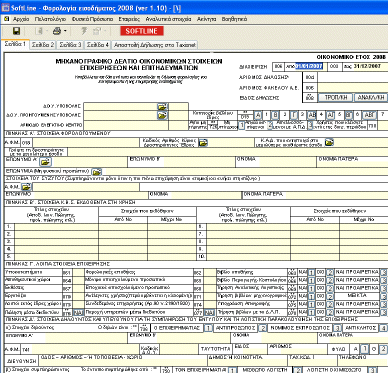Open the Αποστολή Δήλωσης στο Taxisnet tab
The image size is (388, 373).
pyautogui.click(x=155, y=45)
